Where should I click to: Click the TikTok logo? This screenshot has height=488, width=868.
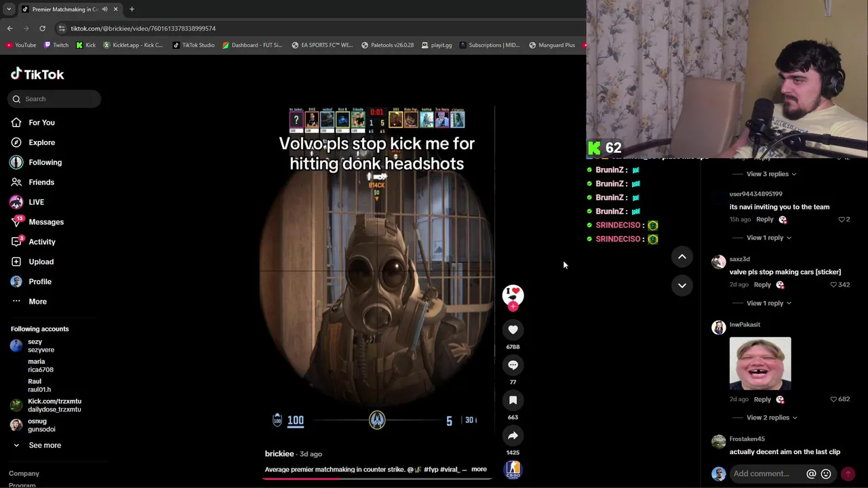pyautogui.click(x=37, y=74)
